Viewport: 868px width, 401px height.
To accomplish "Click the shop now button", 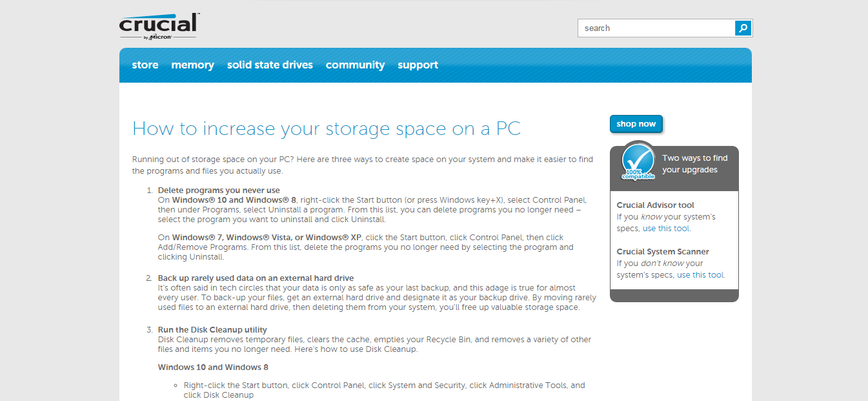I will pos(636,124).
